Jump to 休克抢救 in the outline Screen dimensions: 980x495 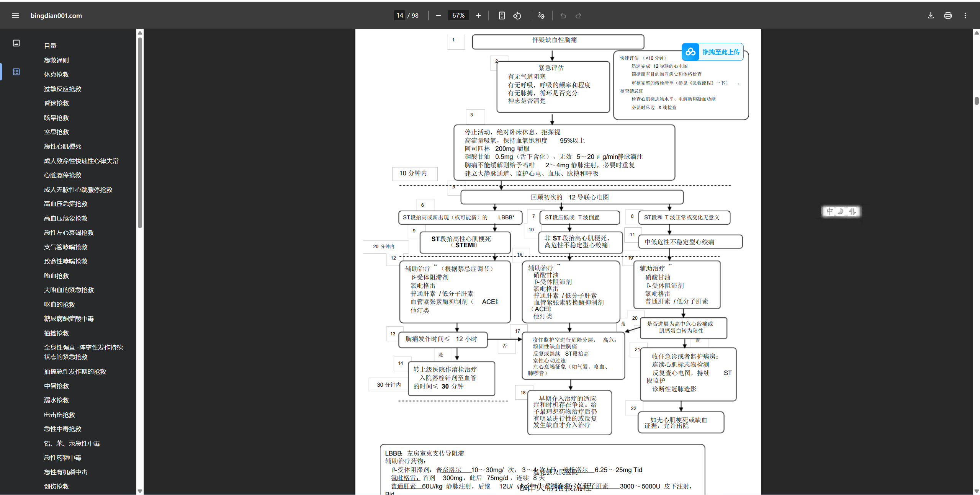[56, 74]
